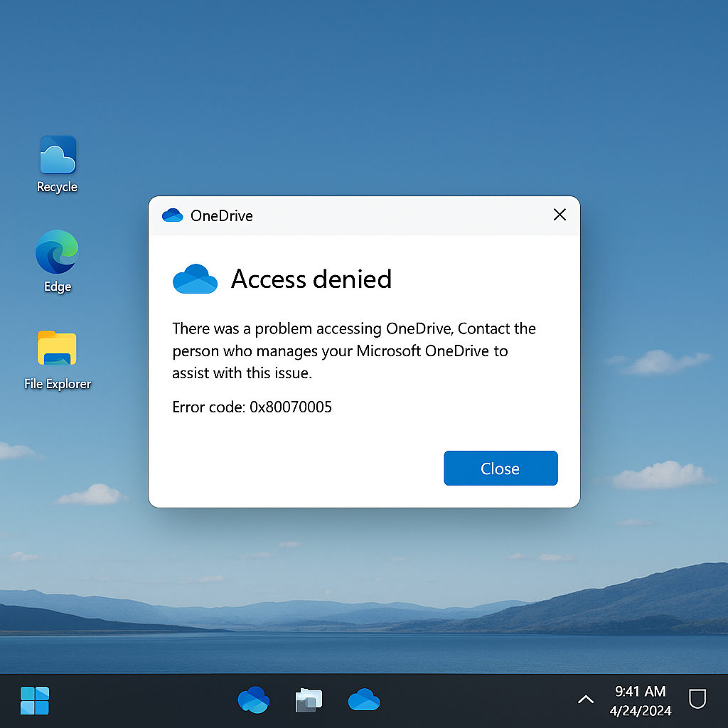Viewport: 728px width, 728px height.
Task: Open the clock showing 9:41 AM
Action: (x=641, y=691)
